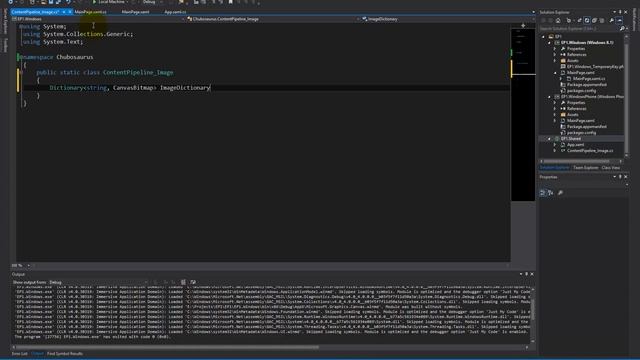Viewport: 640px width, 360px height.
Task: Open the Find Symbol Results tab
Action: (x=65, y=353)
